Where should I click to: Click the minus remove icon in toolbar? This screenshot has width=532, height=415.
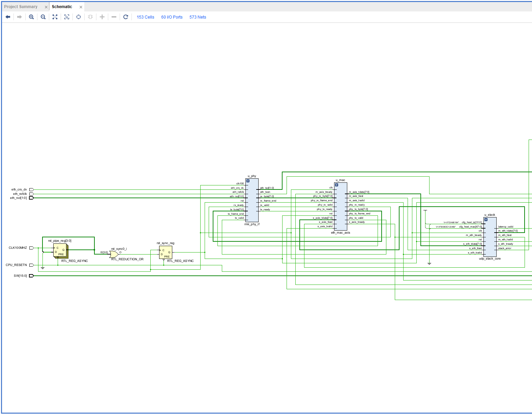click(114, 17)
